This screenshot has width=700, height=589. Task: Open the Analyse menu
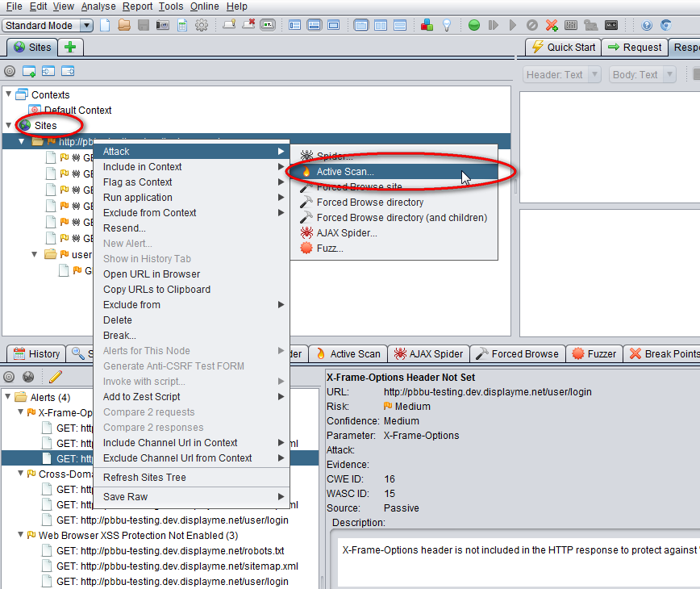click(x=98, y=6)
